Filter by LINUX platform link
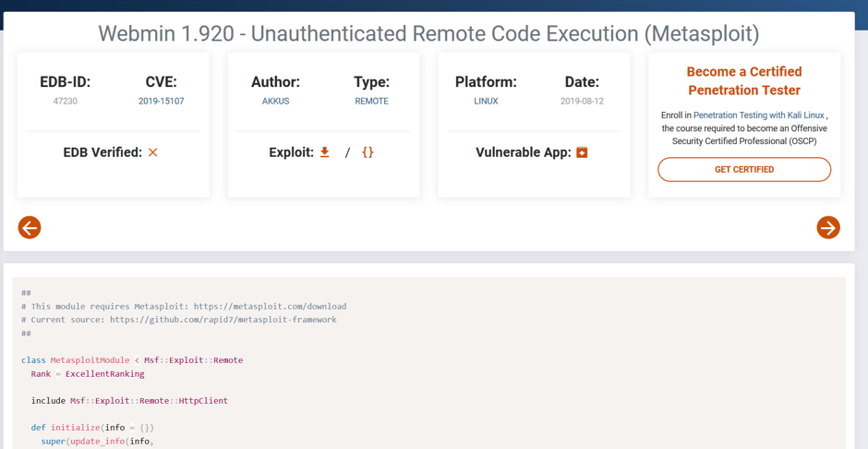Image resolution: width=868 pixels, height=449 pixels. coord(486,102)
